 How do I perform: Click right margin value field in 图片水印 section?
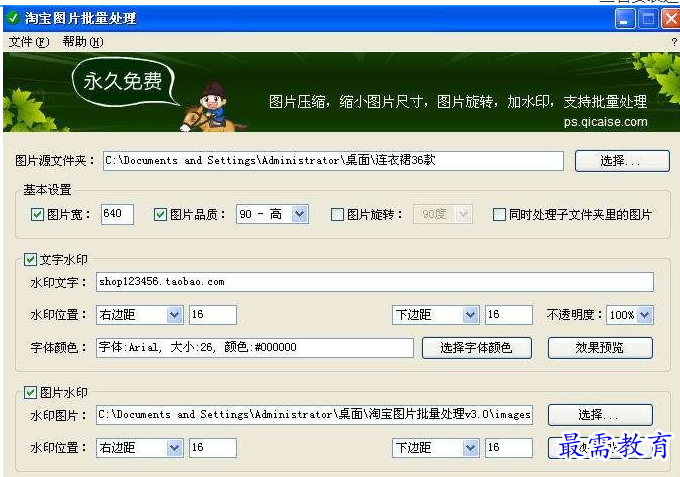pos(212,448)
